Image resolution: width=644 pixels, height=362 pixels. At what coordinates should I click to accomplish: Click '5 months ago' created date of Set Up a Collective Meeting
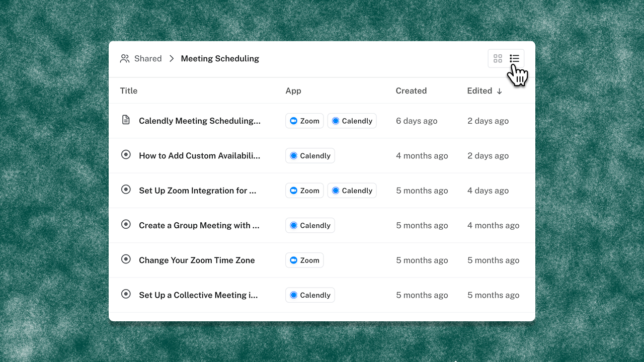coord(422,295)
